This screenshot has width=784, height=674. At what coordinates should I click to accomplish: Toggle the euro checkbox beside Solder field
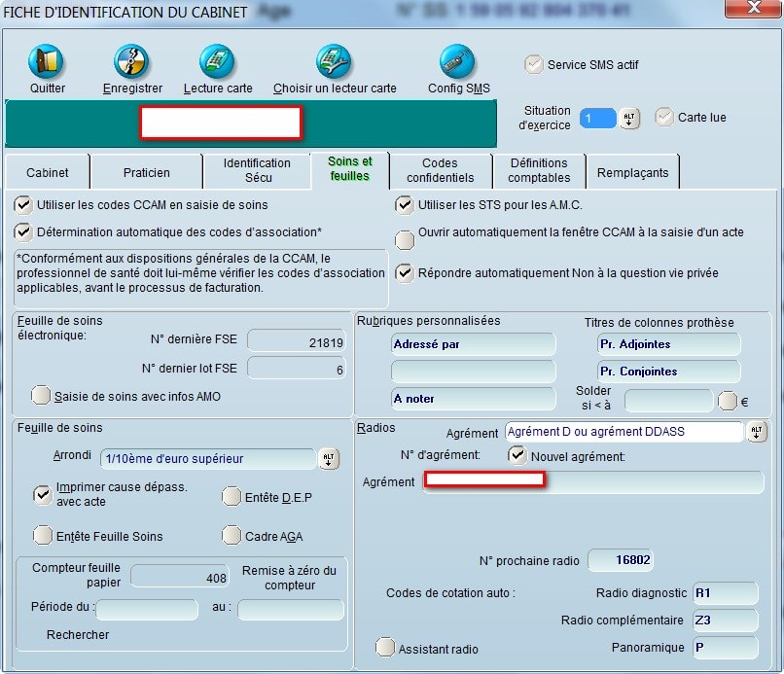click(x=727, y=401)
